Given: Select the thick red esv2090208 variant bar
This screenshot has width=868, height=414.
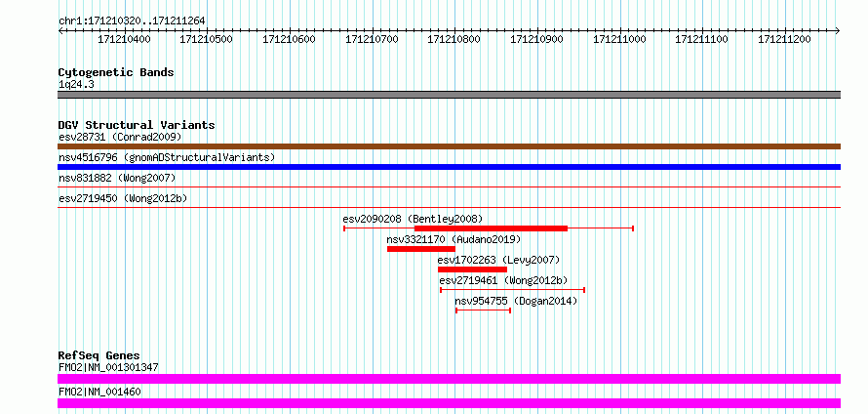Looking at the screenshot, I should pyautogui.click(x=491, y=228).
